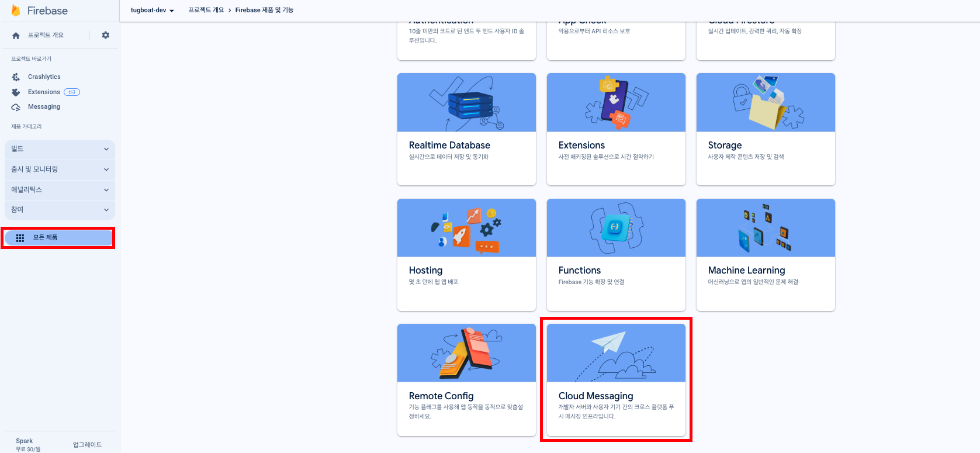This screenshot has height=453, width=980.
Task: Click the Cloud Messaging title
Action: pyautogui.click(x=595, y=396)
